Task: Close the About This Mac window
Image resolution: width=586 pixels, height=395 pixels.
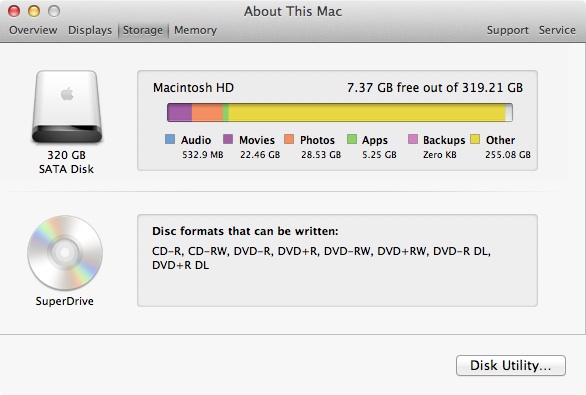Action: point(14,11)
